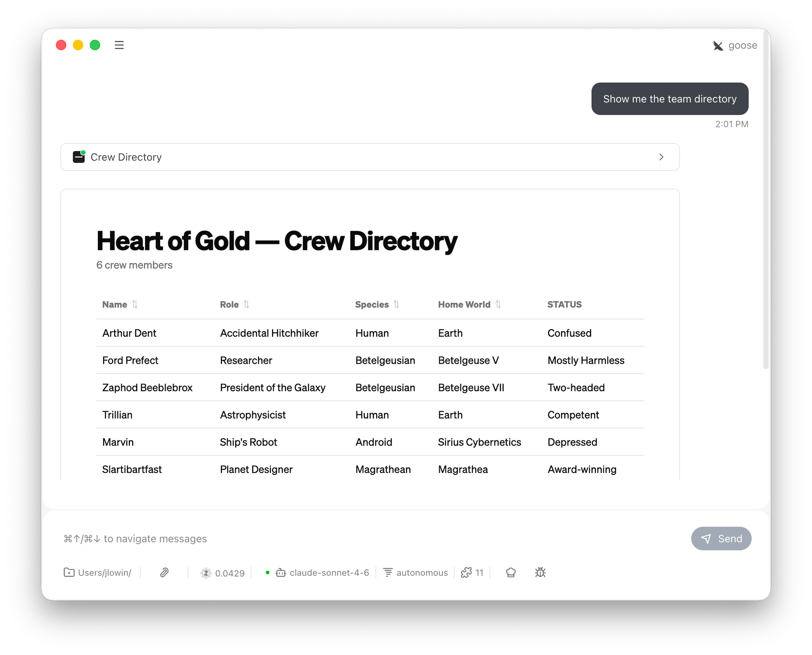Click the Crew Directory tool icon
The image size is (812, 655).
(x=79, y=157)
